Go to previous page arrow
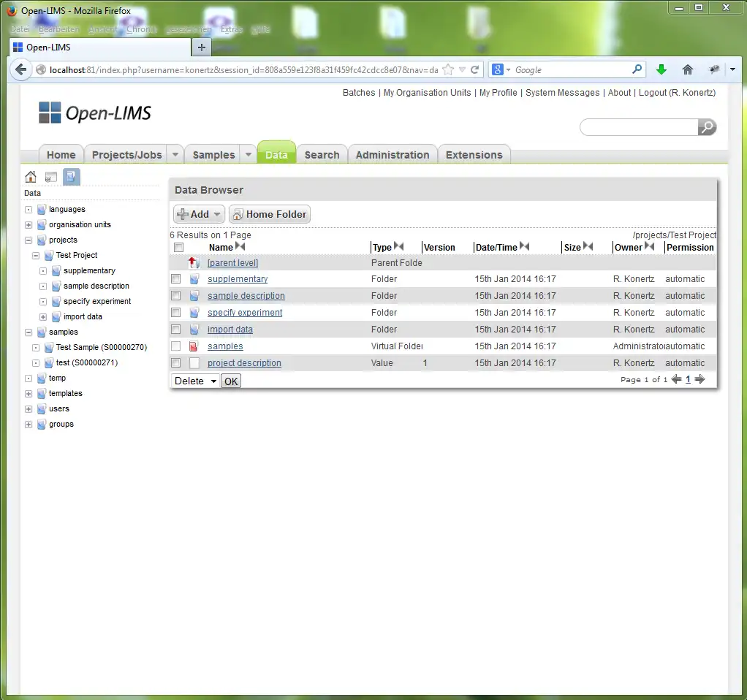 point(677,379)
